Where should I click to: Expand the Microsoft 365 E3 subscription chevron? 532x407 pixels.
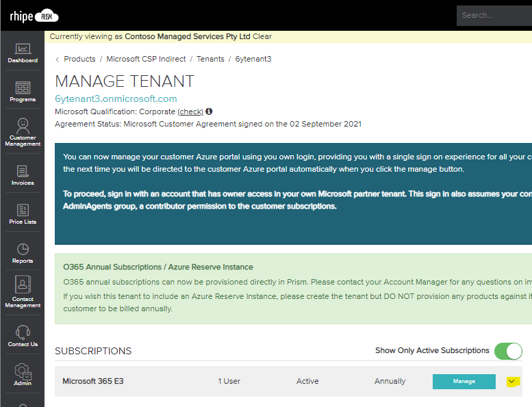[x=511, y=382]
